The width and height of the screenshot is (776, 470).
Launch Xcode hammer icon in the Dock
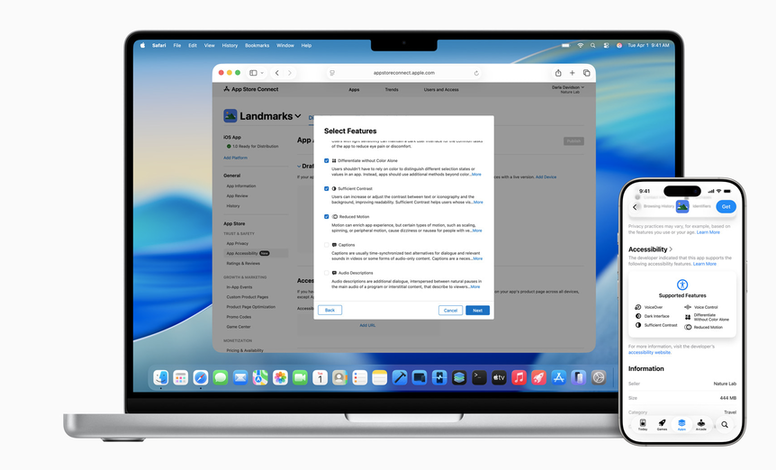399,378
